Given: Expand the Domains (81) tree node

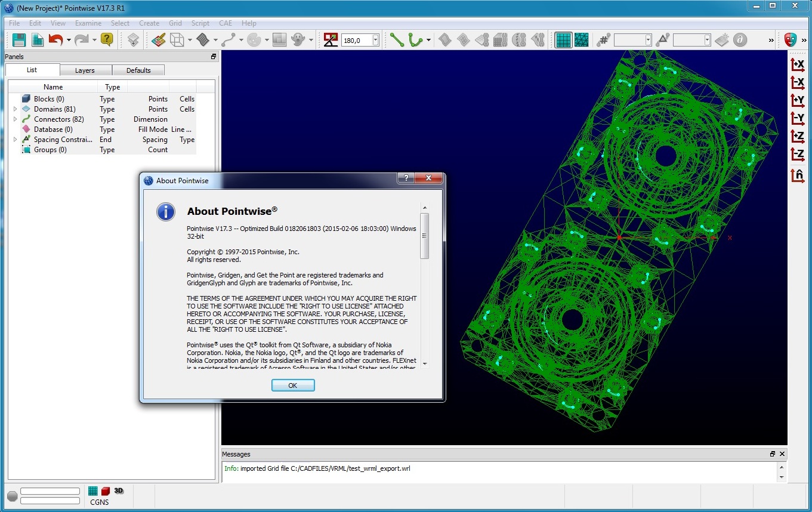Looking at the screenshot, I should [15, 109].
